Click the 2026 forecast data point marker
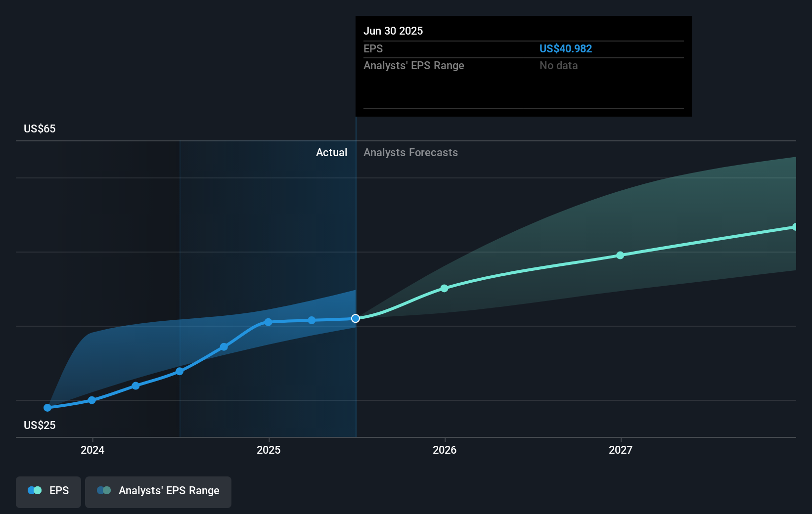The height and width of the screenshot is (514, 812). coord(445,288)
